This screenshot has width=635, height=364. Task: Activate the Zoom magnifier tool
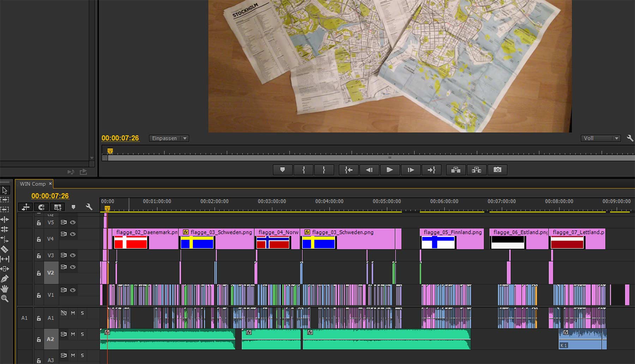[5, 299]
